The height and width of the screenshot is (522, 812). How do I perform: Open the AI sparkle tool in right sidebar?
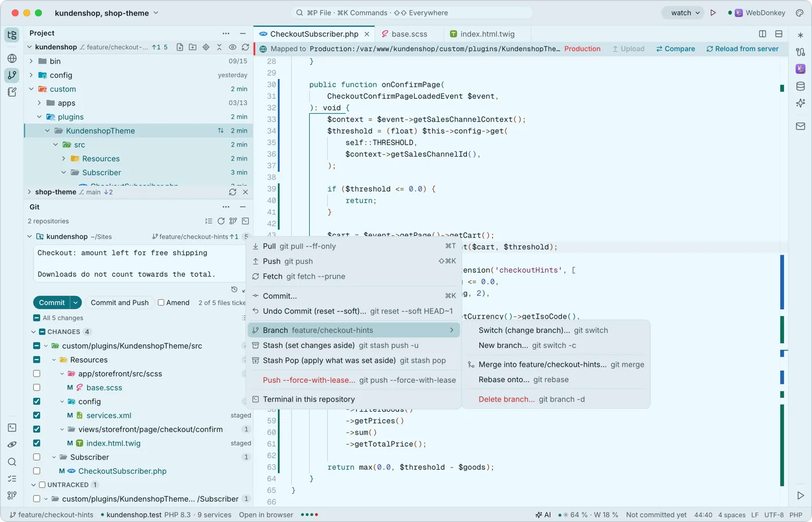[800, 103]
